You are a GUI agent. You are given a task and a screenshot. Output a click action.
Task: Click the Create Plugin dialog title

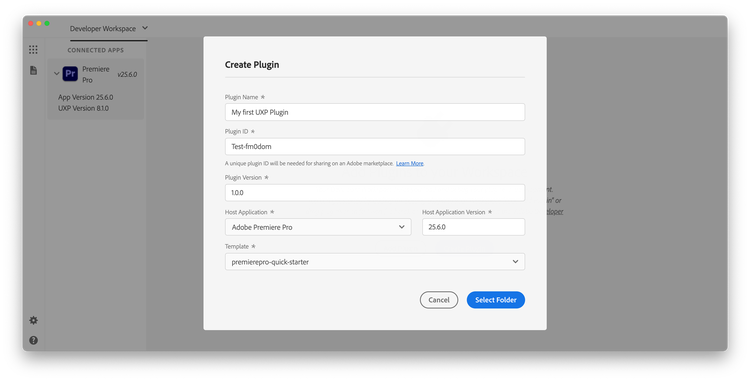point(252,65)
